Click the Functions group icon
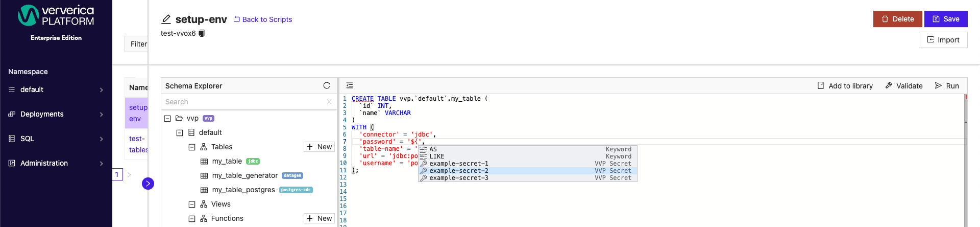Screen dimensions: 980x227 pyautogui.click(x=204, y=218)
